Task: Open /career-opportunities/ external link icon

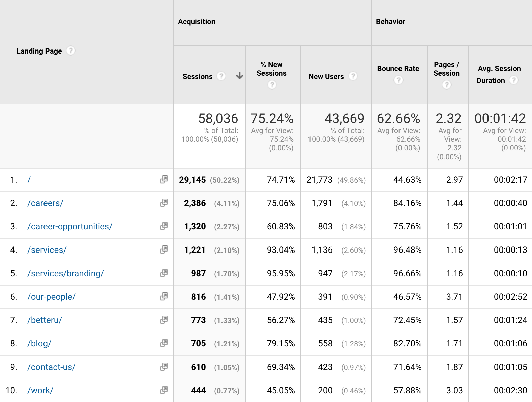Action: pos(164,226)
